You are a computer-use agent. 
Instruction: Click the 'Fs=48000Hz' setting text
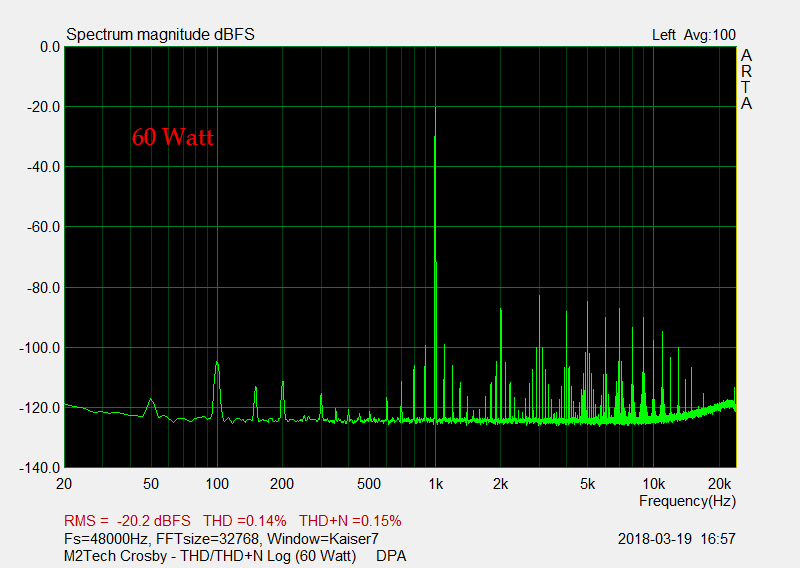click(106, 538)
